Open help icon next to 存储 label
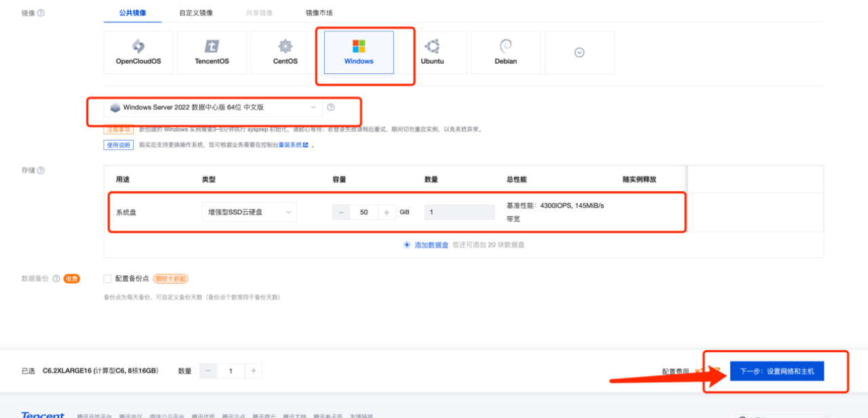Screen dimensions: 868x418 point(41,170)
